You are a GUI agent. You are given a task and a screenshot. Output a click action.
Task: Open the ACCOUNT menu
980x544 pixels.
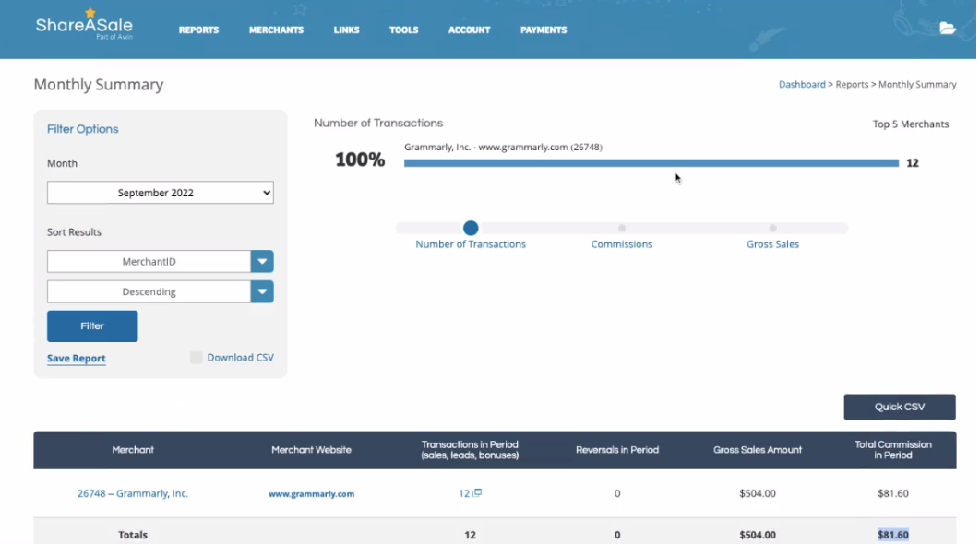pos(470,30)
